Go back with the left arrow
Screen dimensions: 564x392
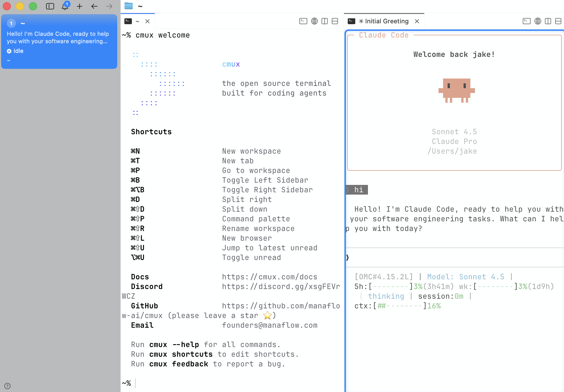click(x=94, y=6)
